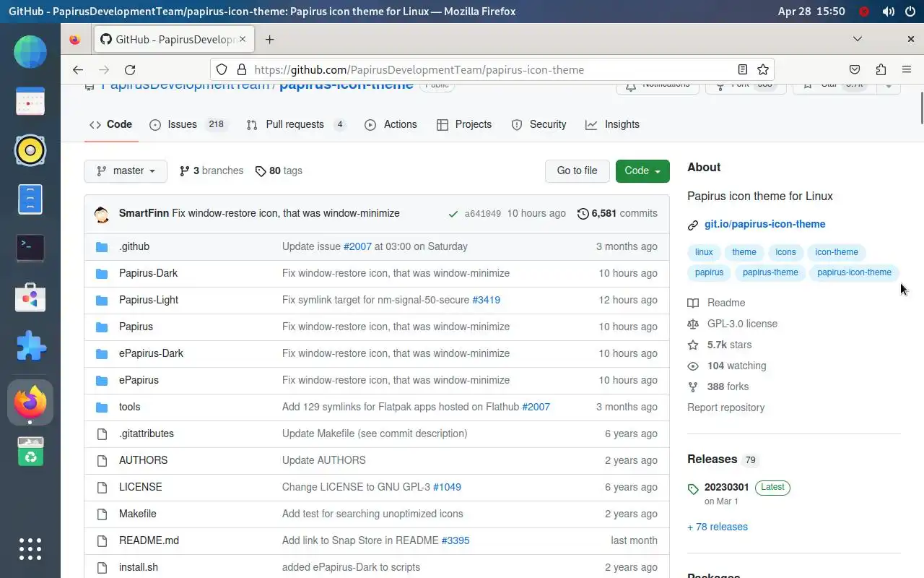Viewport: 924px width, 578px height.
Task: Open the Star options dropdown arrow
Action: point(889,85)
